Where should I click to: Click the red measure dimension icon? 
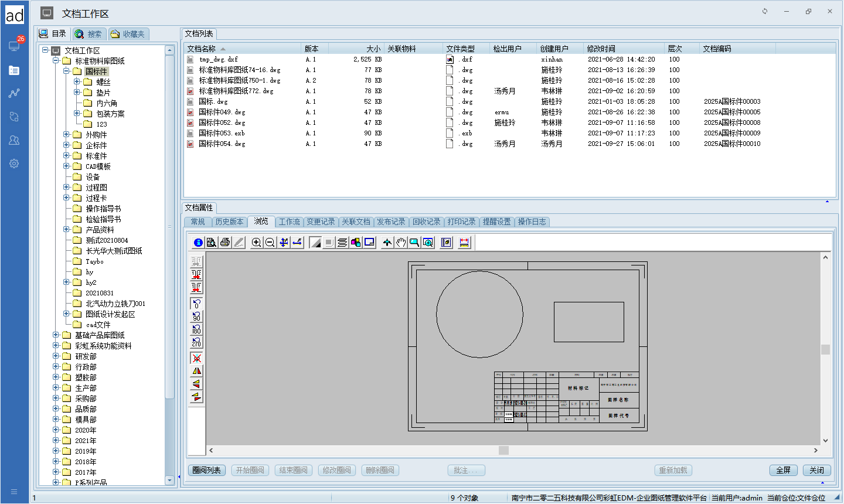464,243
